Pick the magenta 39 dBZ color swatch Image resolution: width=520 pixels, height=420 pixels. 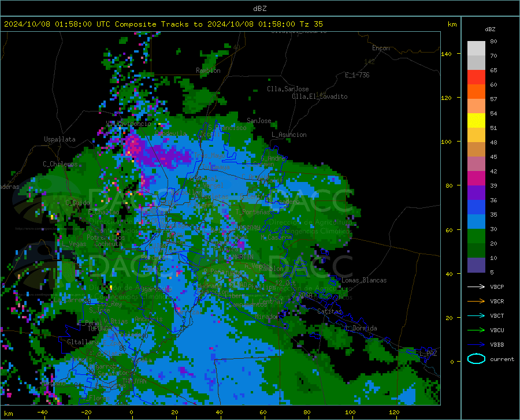point(476,179)
